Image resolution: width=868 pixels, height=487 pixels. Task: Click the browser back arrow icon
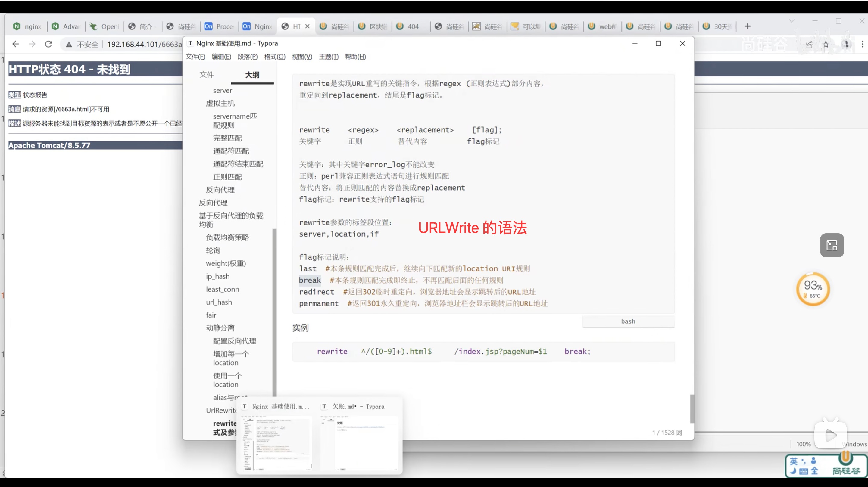click(x=15, y=44)
